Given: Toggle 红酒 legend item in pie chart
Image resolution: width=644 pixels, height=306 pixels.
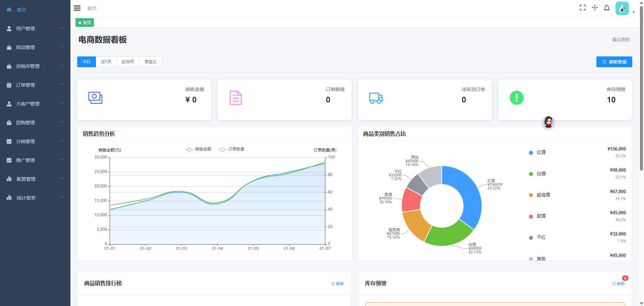Looking at the screenshot, I should (x=541, y=152).
